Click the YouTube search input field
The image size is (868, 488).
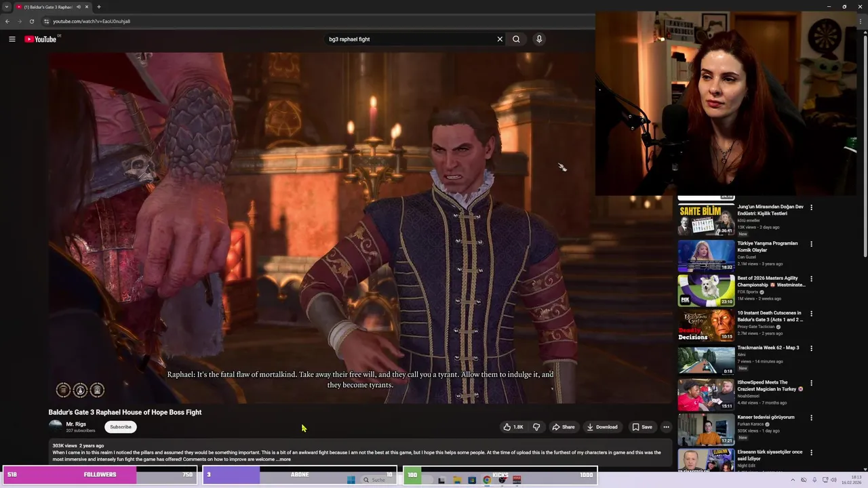tap(410, 39)
